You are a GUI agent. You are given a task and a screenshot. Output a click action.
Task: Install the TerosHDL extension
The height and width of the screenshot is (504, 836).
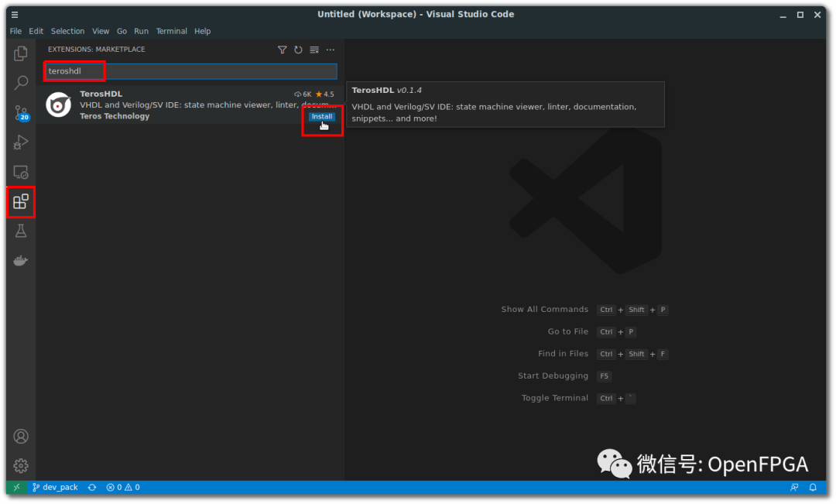(x=321, y=117)
